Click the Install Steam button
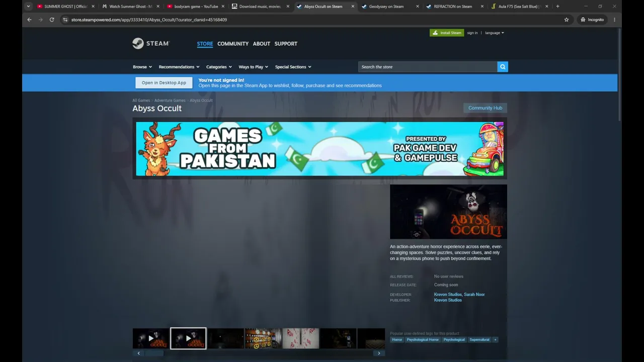Screen dimensions: 644x362 tap(447, 33)
